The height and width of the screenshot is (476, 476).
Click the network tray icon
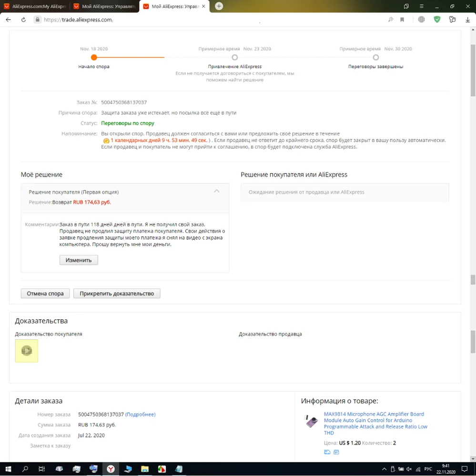[418, 469]
